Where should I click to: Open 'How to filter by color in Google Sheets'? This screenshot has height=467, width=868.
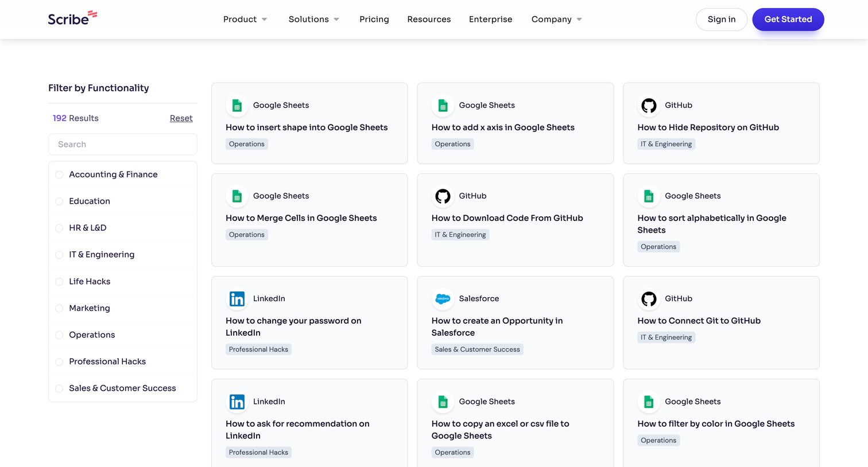(x=716, y=424)
